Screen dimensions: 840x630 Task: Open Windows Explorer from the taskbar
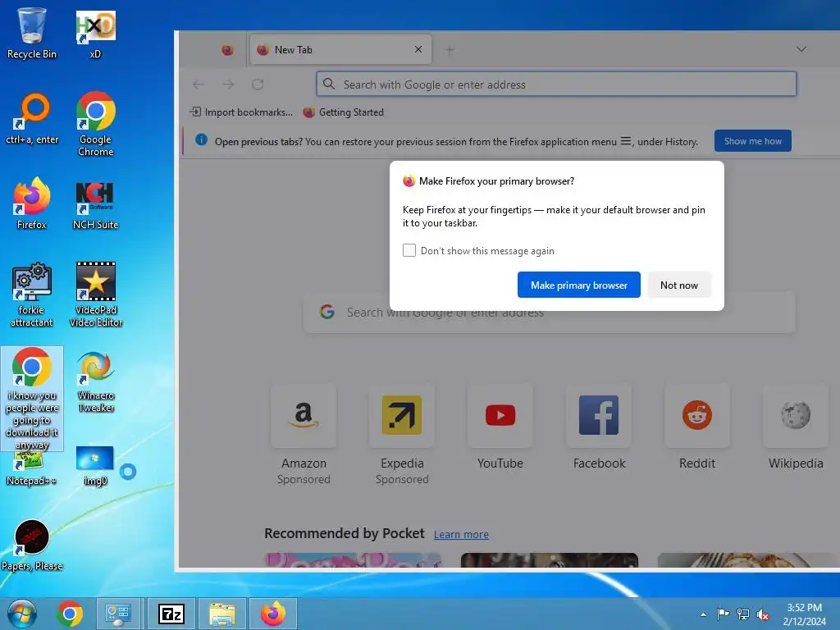pyautogui.click(x=221, y=614)
